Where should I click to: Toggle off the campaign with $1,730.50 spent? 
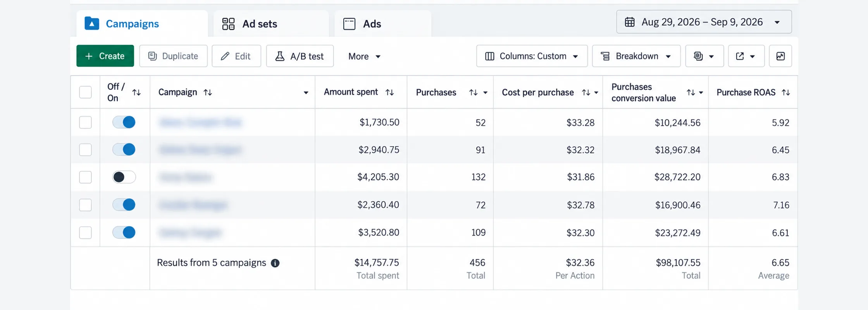(x=124, y=122)
